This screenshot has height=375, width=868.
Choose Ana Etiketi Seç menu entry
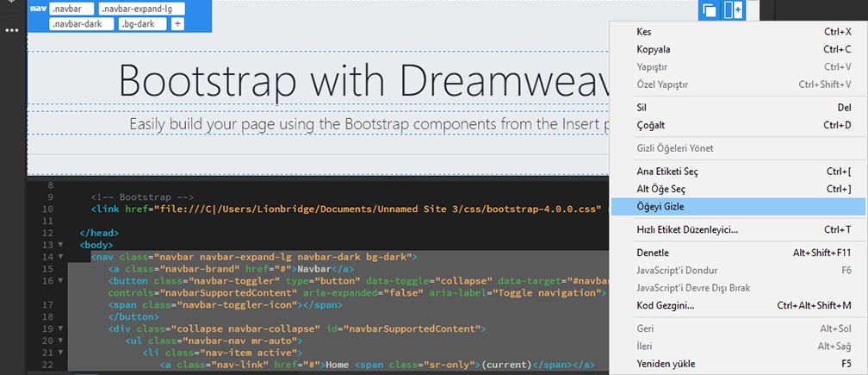737,172
